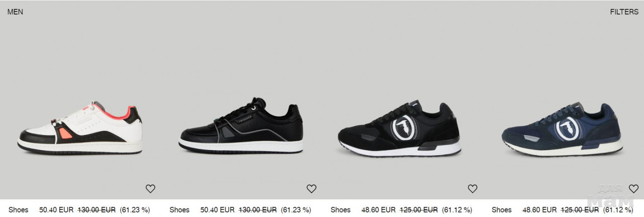This screenshot has height=217, width=644.
Task: Click the second product's Shoes label
Action: point(180,210)
